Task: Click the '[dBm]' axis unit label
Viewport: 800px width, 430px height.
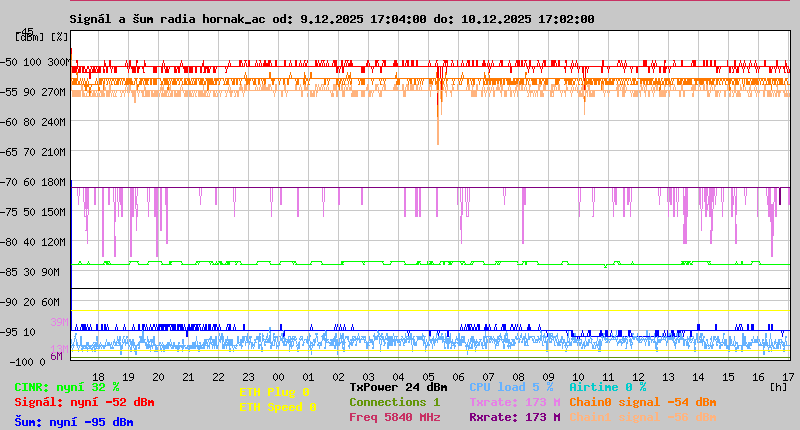Action: point(30,37)
